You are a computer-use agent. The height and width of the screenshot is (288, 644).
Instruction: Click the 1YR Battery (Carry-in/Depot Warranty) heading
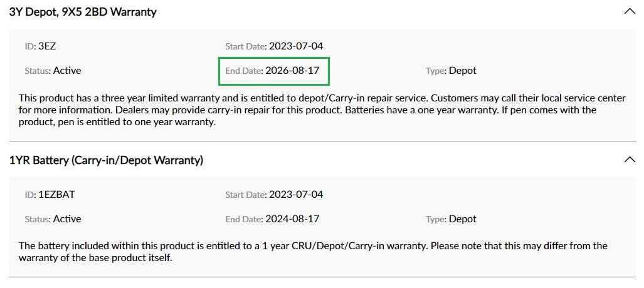coord(106,160)
